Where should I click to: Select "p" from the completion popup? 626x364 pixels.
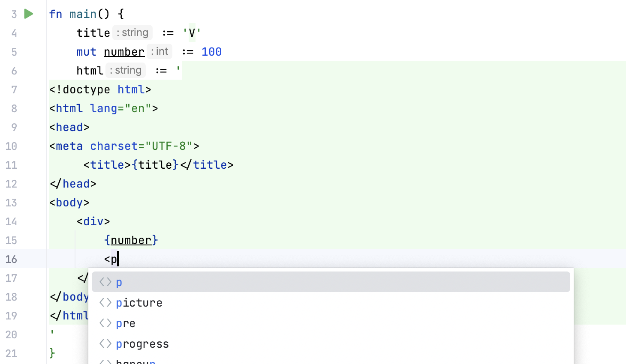(x=119, y=281)
